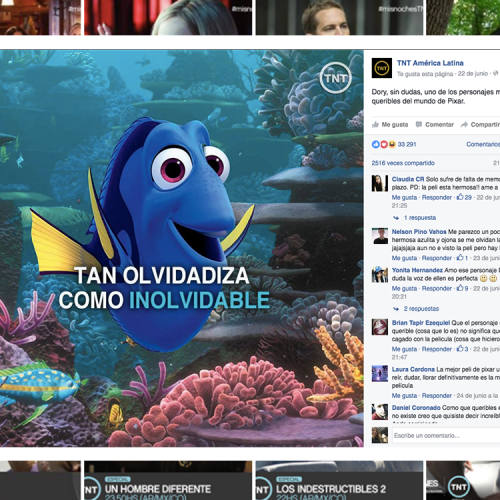
Task: Like the photo with the Me gusta button
Action: coord(390,125)
